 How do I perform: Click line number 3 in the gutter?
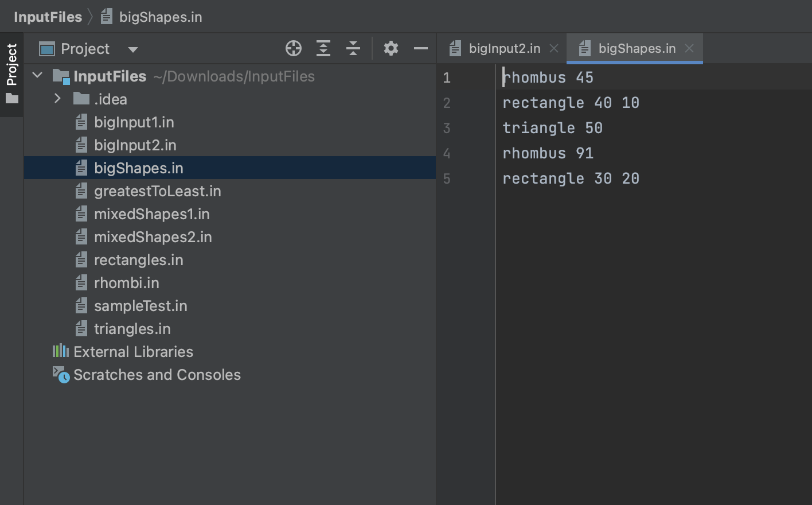coord(447,128)
